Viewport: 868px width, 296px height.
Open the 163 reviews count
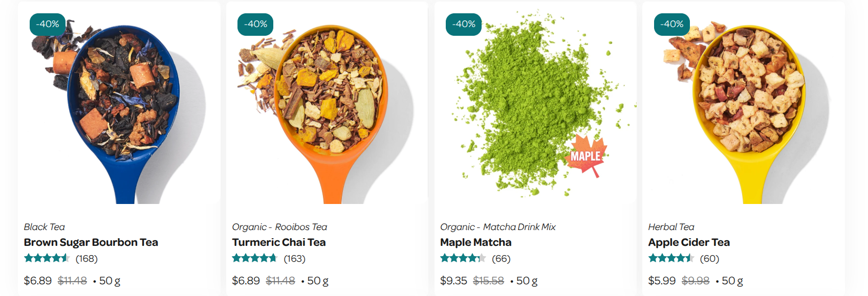295,259
